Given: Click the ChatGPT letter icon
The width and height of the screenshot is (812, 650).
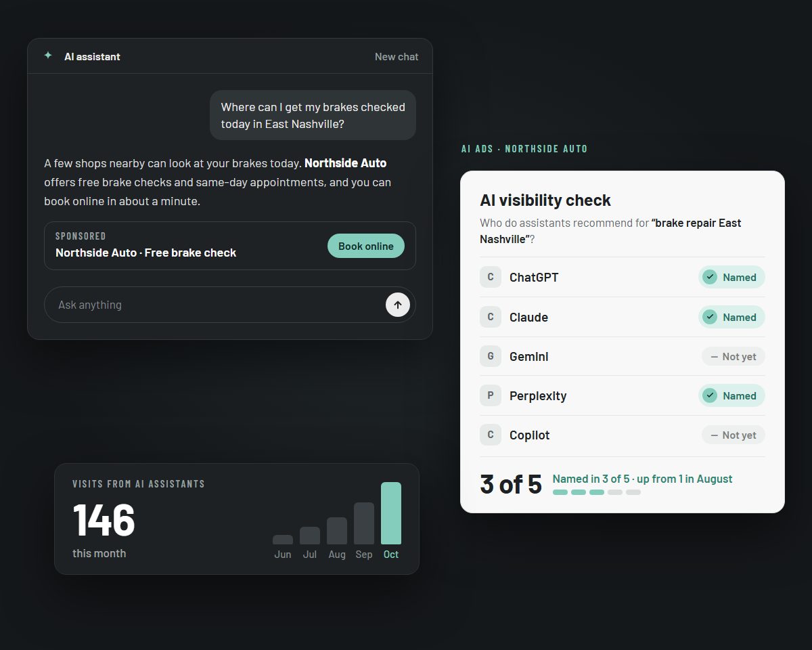Looking at the screenshot, I should coord(491,277).
